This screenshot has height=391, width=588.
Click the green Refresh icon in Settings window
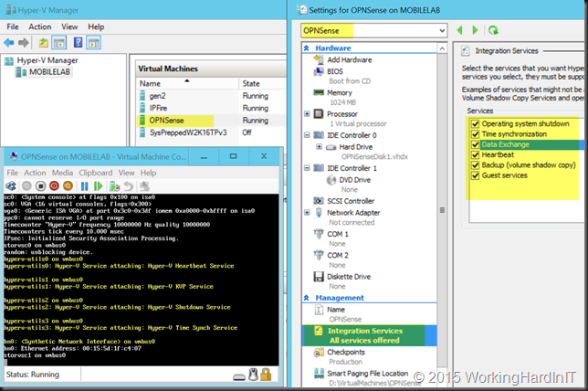pyautogui.click(x=493, y=30)
